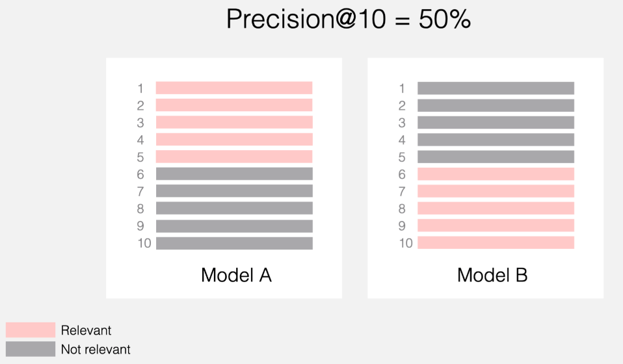
Task: Select Model B's rank 9 pink bar
Action: click(496, 226)
